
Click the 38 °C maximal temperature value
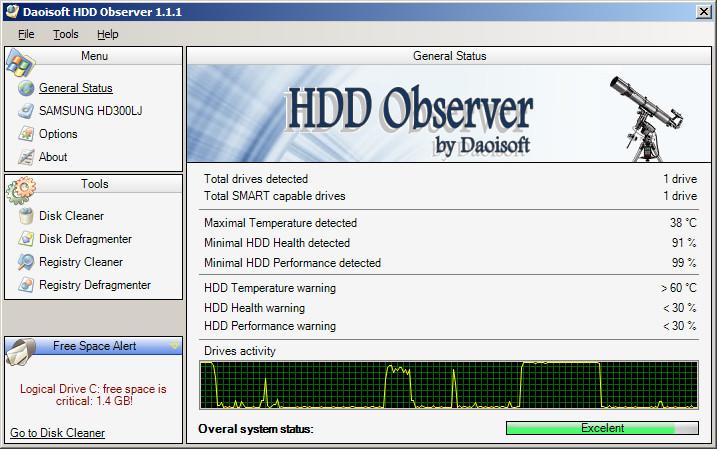click(x=683, y=223)
